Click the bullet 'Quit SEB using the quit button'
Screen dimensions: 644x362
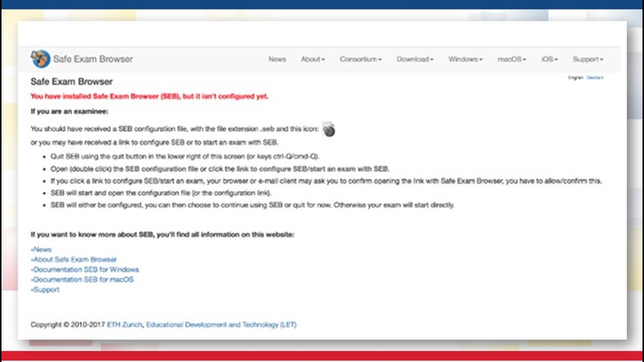[185, 156]
